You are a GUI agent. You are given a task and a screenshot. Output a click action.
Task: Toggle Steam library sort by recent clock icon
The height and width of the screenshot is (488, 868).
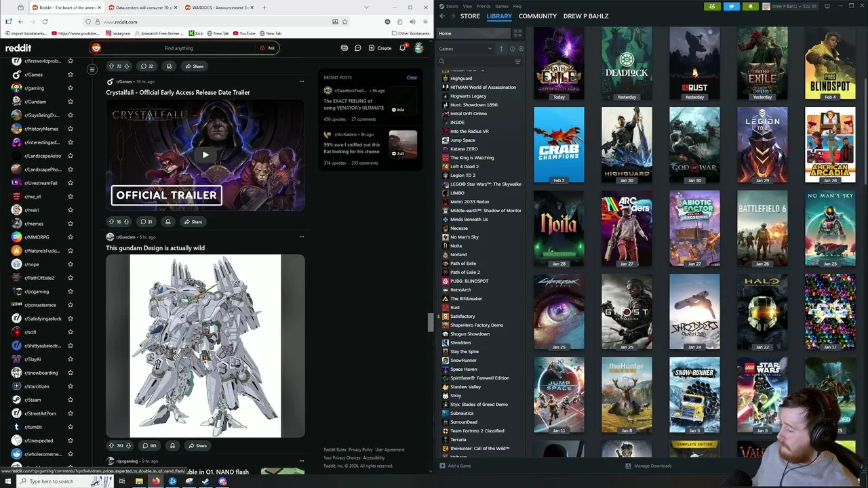[512, 49]
